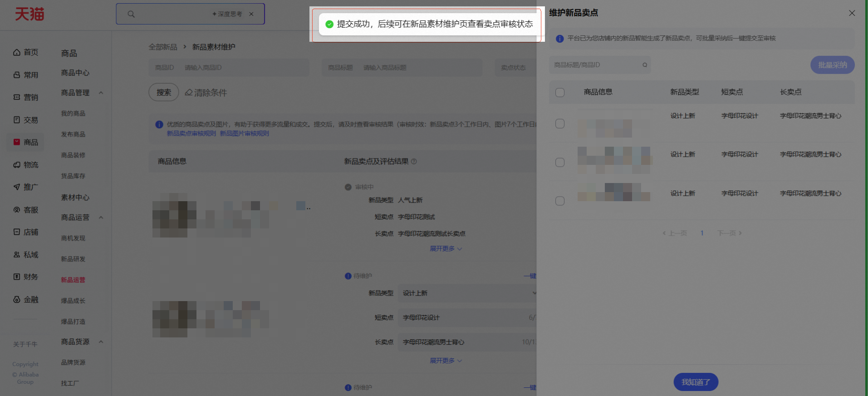This screenshot has width=868, height=396.
Task: Click the 搜索 button
Action: click(x=164, y=92)
